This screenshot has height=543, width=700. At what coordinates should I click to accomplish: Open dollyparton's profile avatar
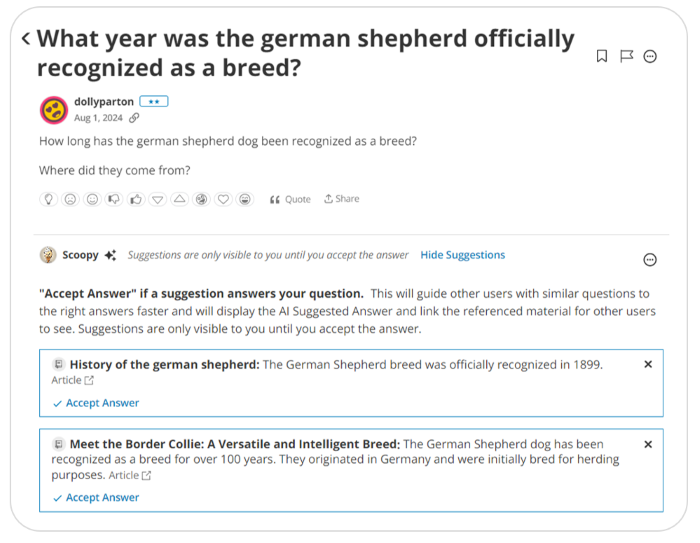(53, 109)
